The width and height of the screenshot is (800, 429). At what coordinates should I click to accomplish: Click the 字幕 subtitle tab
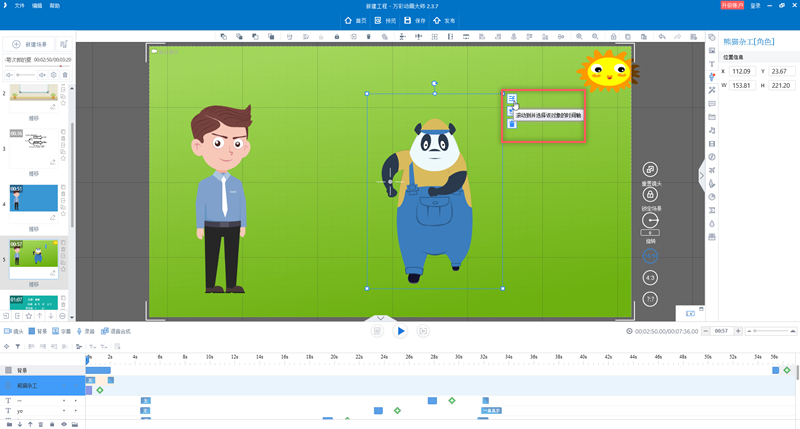[62, 331]
